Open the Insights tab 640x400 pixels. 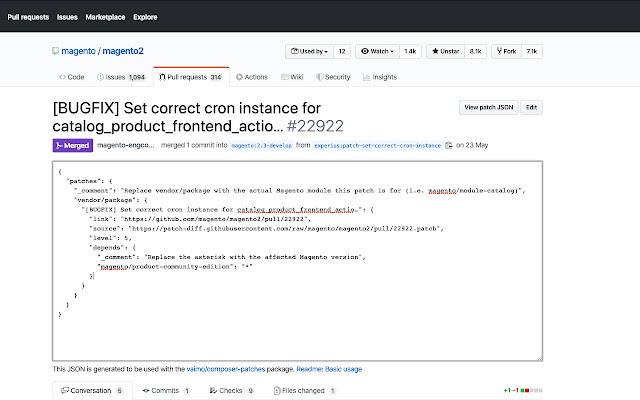(x=379, y=76)
